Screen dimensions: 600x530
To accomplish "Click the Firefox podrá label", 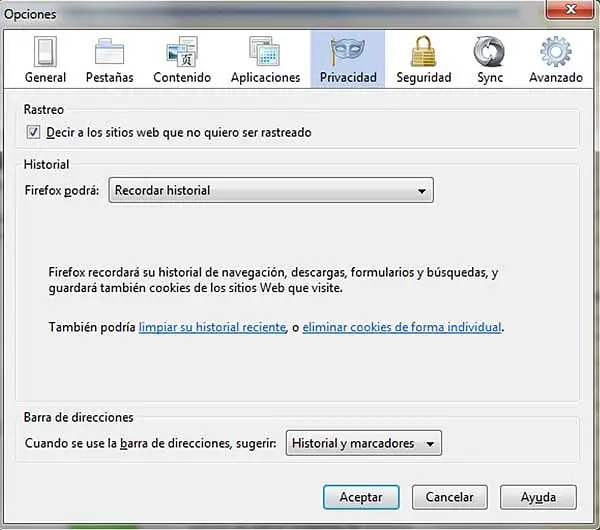I will click(62, 190).
